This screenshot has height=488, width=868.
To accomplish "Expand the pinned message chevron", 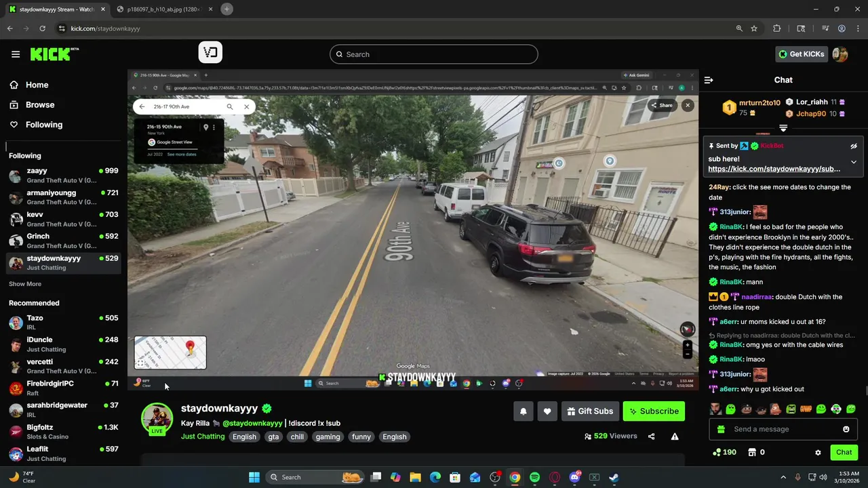I will pos(854,163).
